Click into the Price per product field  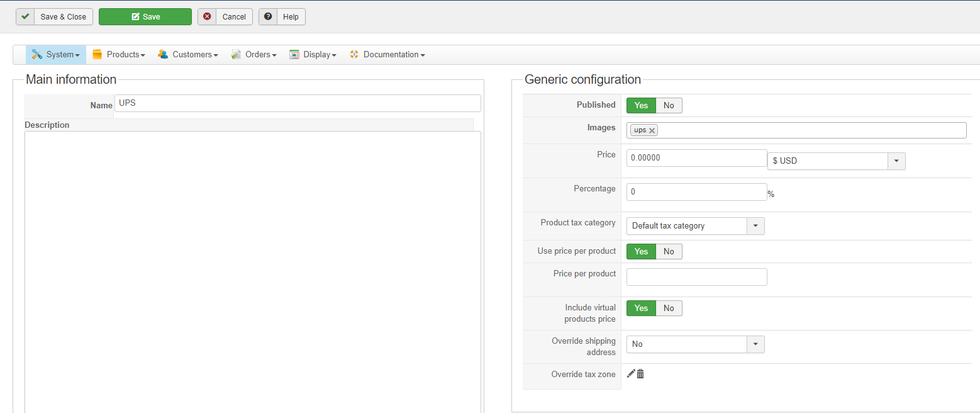[x=696, y=277]
